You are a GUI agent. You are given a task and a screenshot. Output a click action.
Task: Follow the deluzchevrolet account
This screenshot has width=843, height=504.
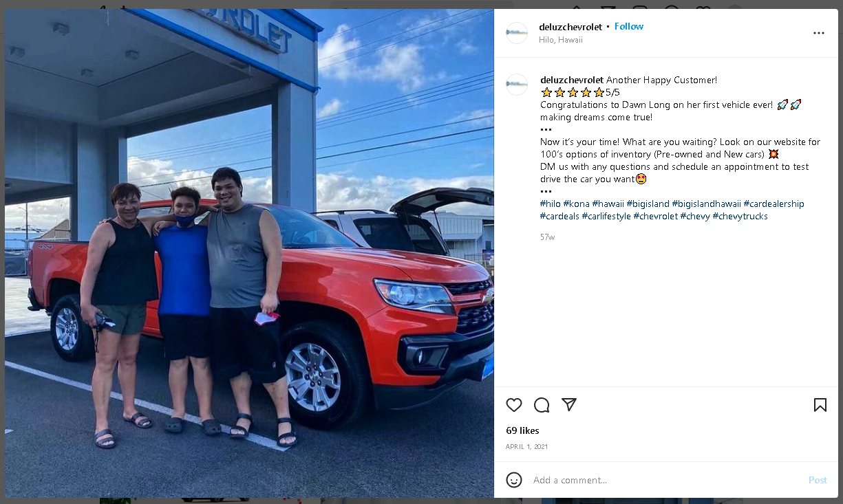(x=629, y=27)
